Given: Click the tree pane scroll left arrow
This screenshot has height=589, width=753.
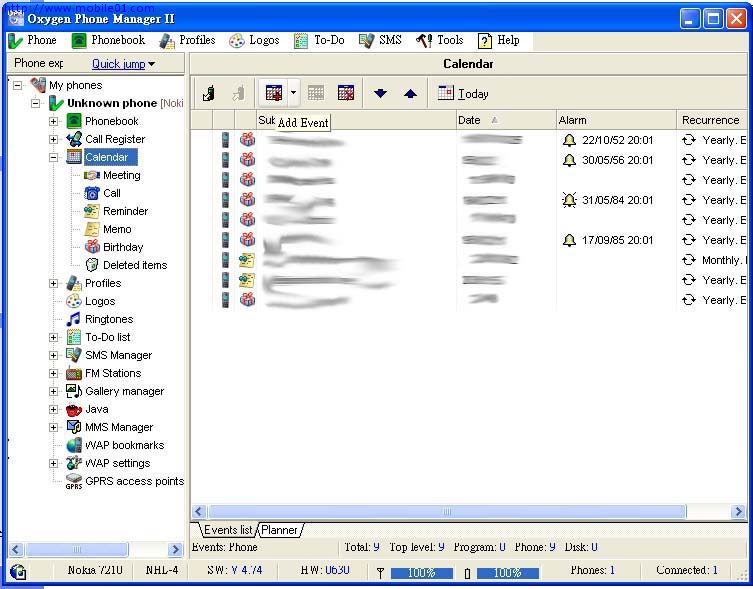Looking at the screenshot, I should [16, 549].
